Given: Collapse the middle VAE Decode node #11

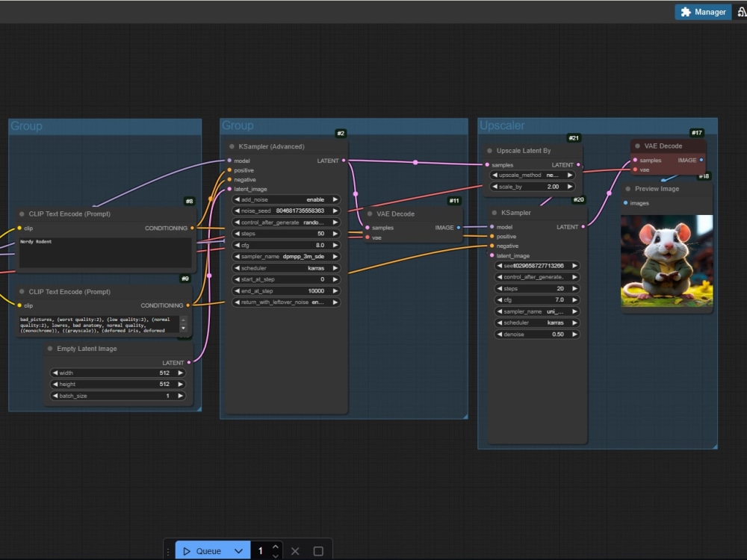Looking at the screenshot, I should (x=370, y=214).
